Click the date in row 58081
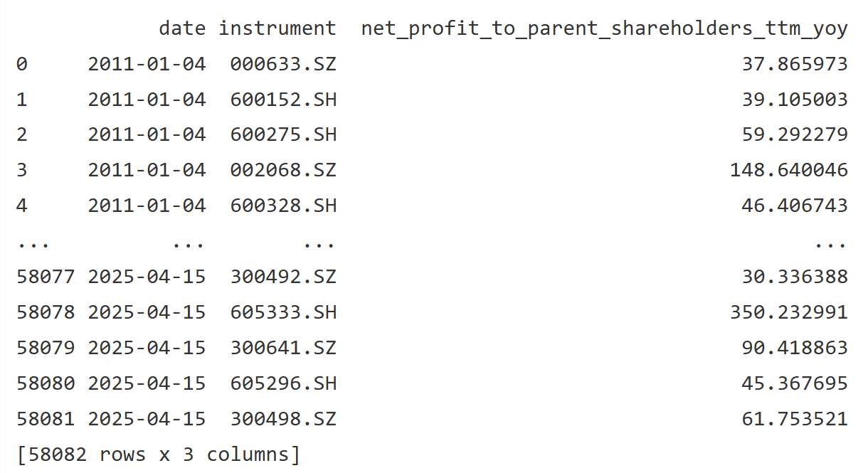868x473 pixels. (147, 419)
